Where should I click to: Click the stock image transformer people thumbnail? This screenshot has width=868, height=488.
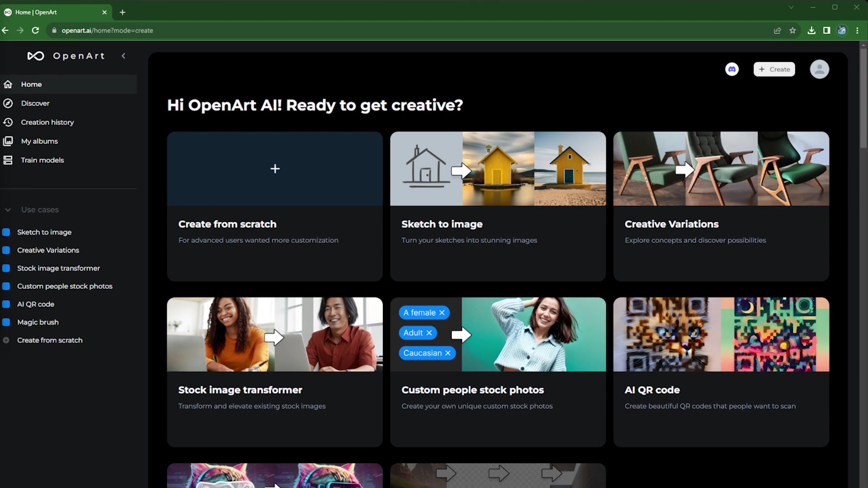(x=275, y=334)
